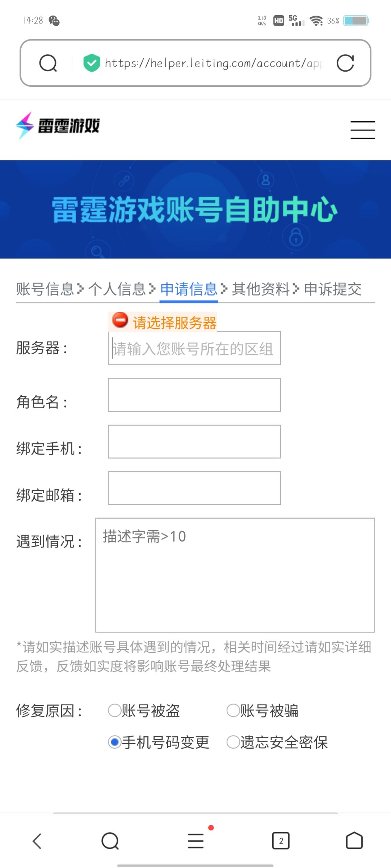Go back using the bottom back arrow
Screen dimensions: 391x868
37,841
